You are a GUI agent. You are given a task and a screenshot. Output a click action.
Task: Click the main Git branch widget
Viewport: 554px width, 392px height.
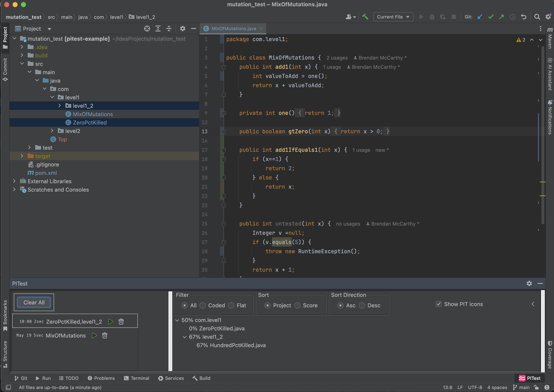(x=522, y=387)
